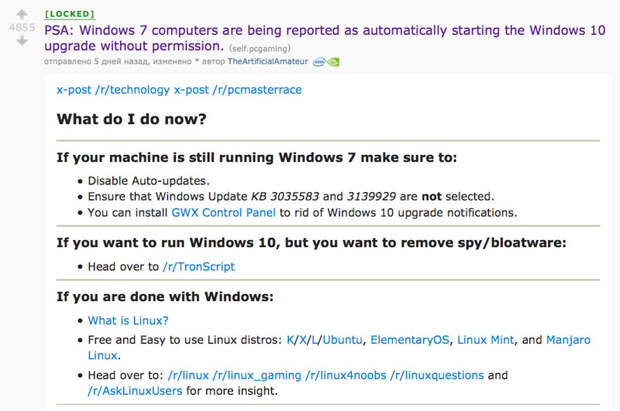The width and height of the screenshot is (620, 411).
Task: Open the x-post /r/technology link
Action: point(113,90)
